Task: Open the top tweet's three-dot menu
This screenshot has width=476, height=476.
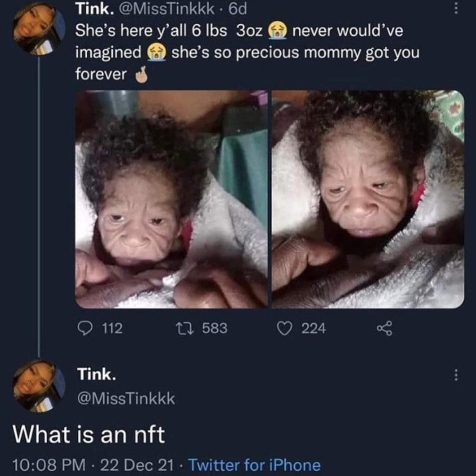Action: (x=456, y=8)
